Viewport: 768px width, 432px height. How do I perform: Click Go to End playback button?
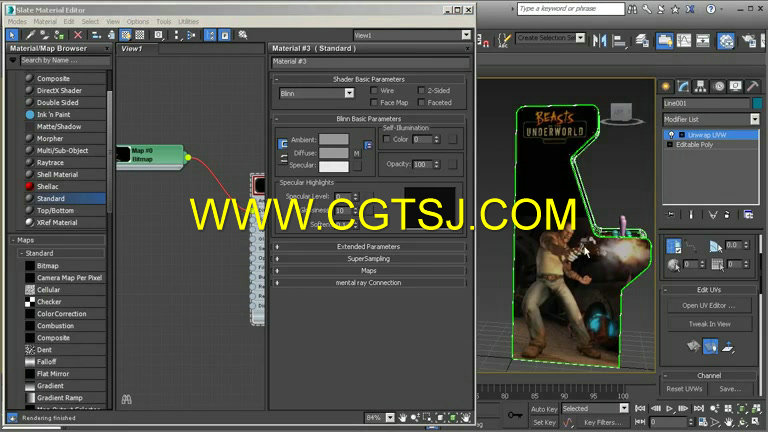click(698, 408)
